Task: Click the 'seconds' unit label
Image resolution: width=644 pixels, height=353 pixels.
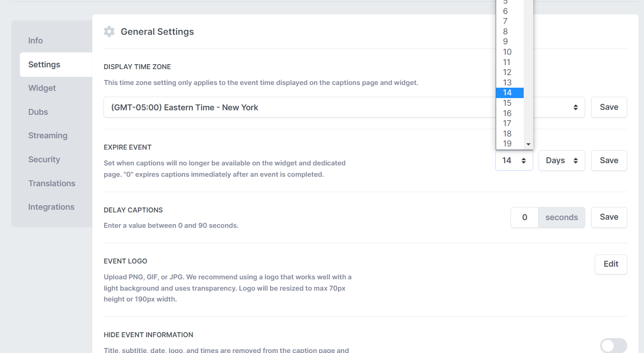Action: coord(562,217)
